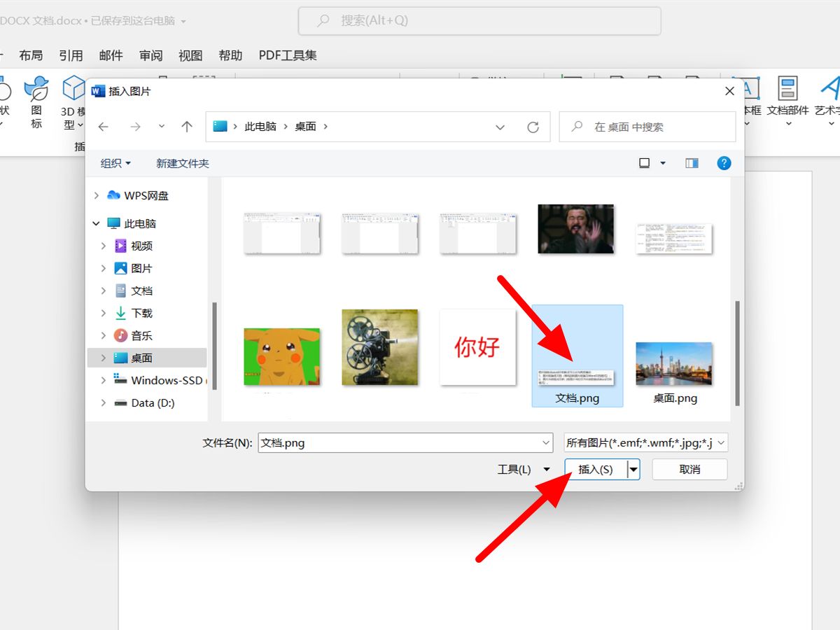Open the 文件名 dropdown arrow
Screen dimensions: 840x630
tap(547, 442)
